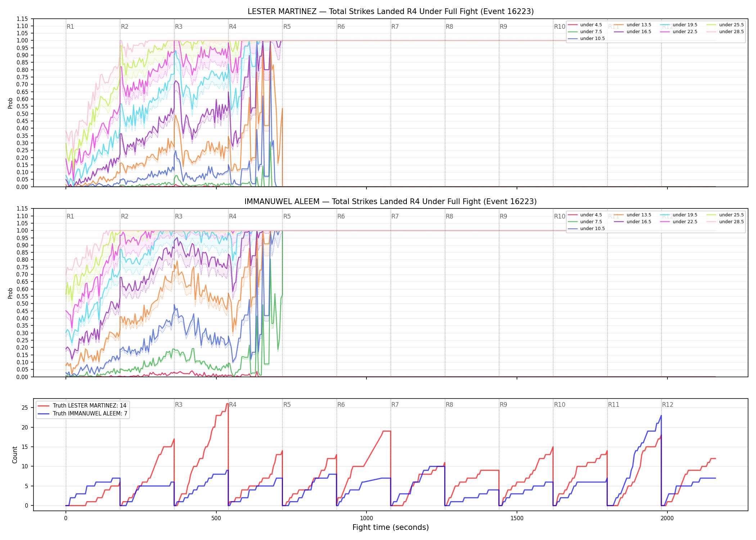Click x-axis tick label '500'
The height and width of the screenshot is (540, 756).
tap(216, 518)
